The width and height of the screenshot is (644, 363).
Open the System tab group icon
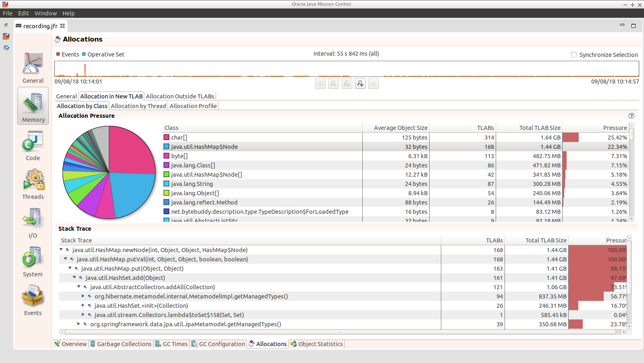[33, 257]
